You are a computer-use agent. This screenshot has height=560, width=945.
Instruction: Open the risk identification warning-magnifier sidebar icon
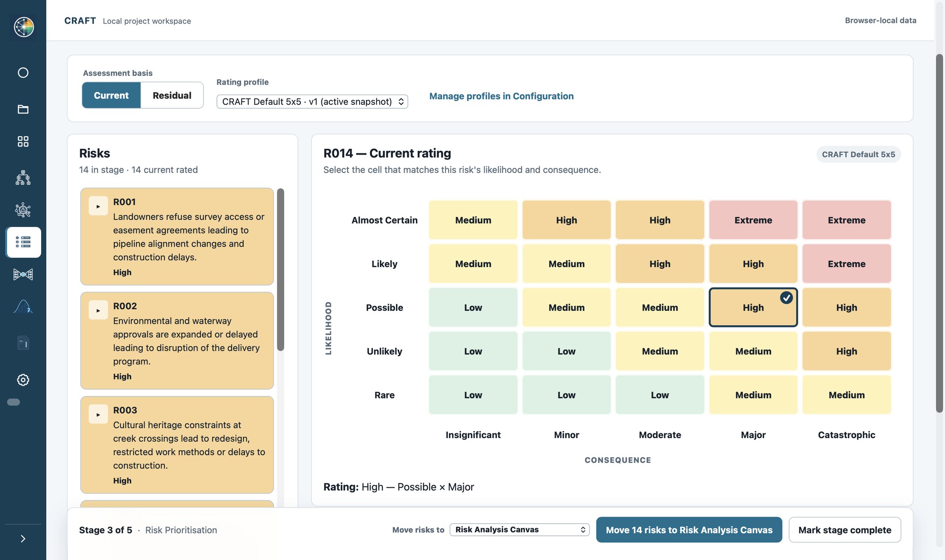coord(23,210)
